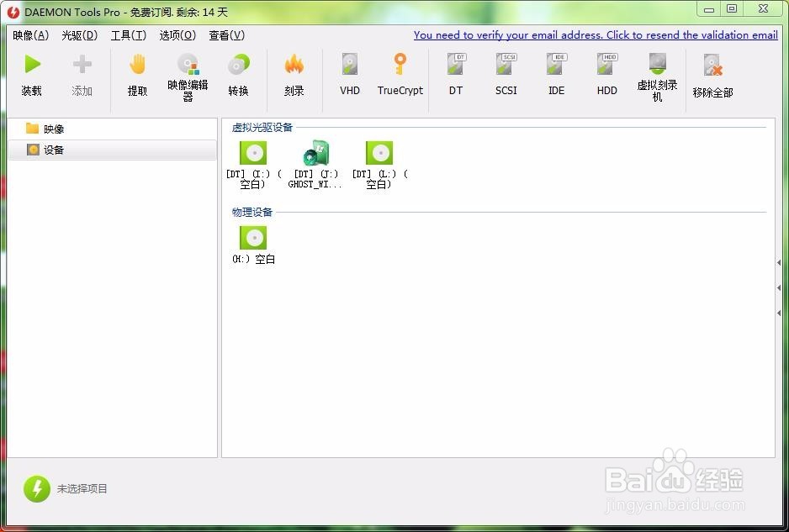Click the green Mount (装载) play icon
This screenshot has height=532, width=789.
coord(33,65)
